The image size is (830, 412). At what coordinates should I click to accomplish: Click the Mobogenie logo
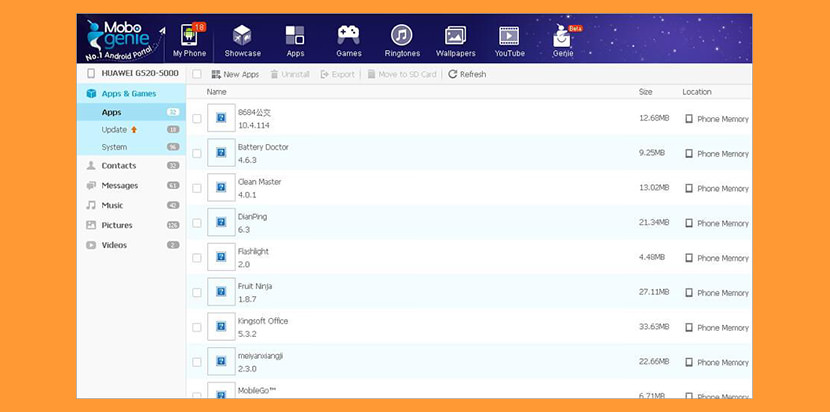[125, 40]
